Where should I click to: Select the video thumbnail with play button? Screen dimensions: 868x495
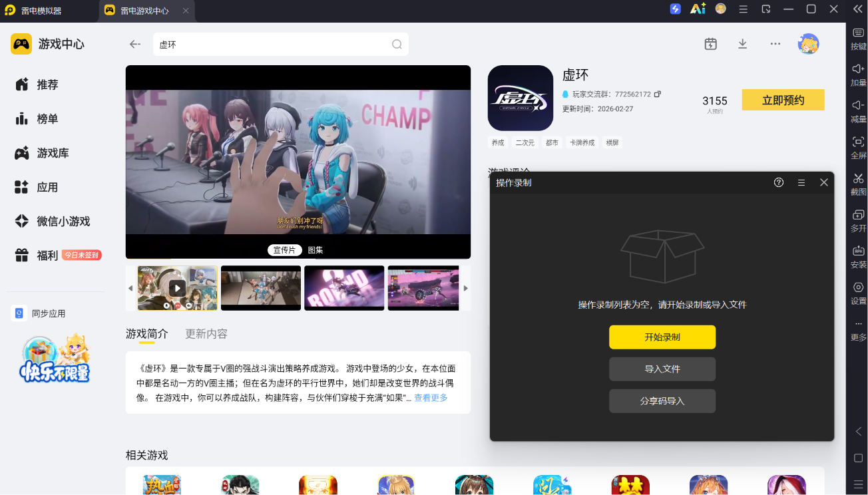(x=177, y=288)
